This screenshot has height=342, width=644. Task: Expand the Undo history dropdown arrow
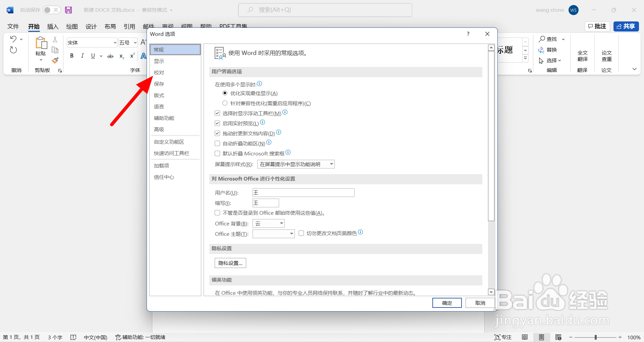21,39
